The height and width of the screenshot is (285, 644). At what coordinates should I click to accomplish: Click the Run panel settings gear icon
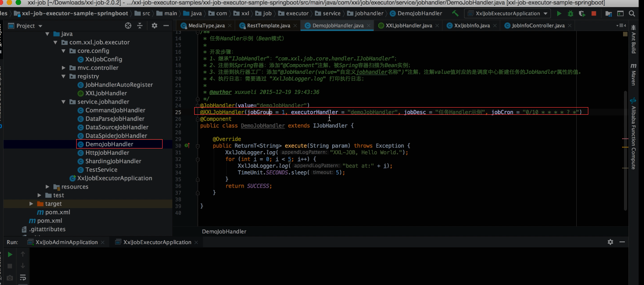610,242
